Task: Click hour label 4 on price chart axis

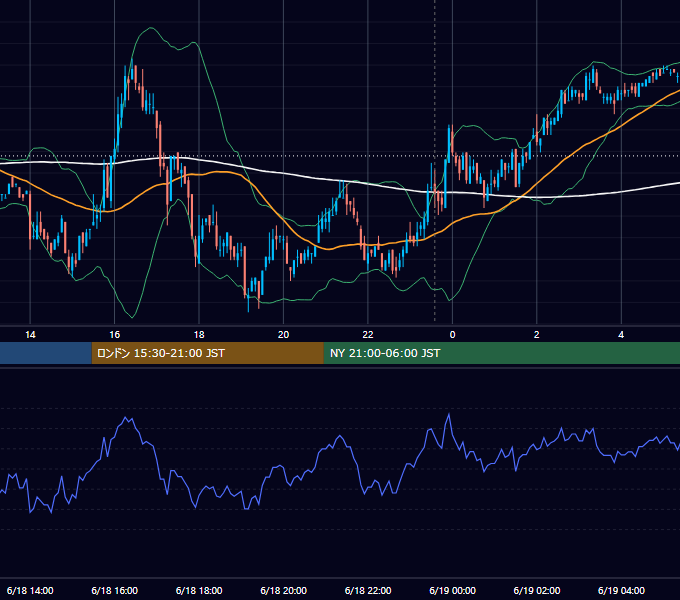Action: (x=621, y=335)
